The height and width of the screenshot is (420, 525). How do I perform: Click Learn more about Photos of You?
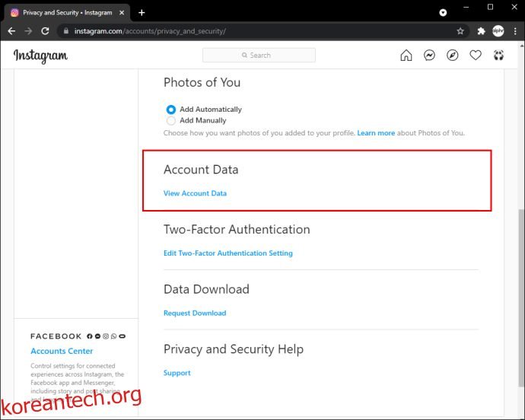[x=376, y=133]
